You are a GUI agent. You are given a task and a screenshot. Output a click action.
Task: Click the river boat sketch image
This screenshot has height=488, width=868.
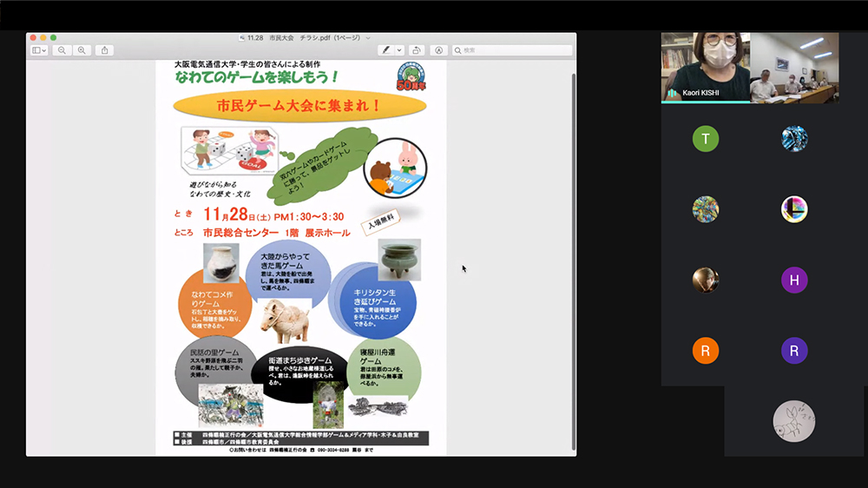[378, 408]
